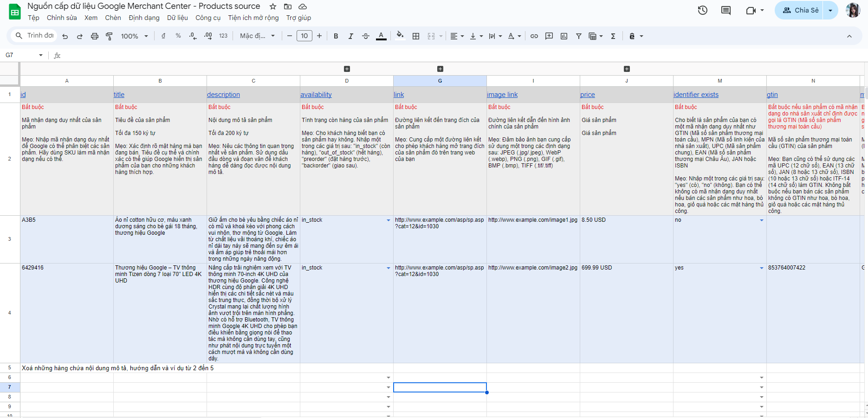
Task: Redo the last action
Action: tap(80, 36)
